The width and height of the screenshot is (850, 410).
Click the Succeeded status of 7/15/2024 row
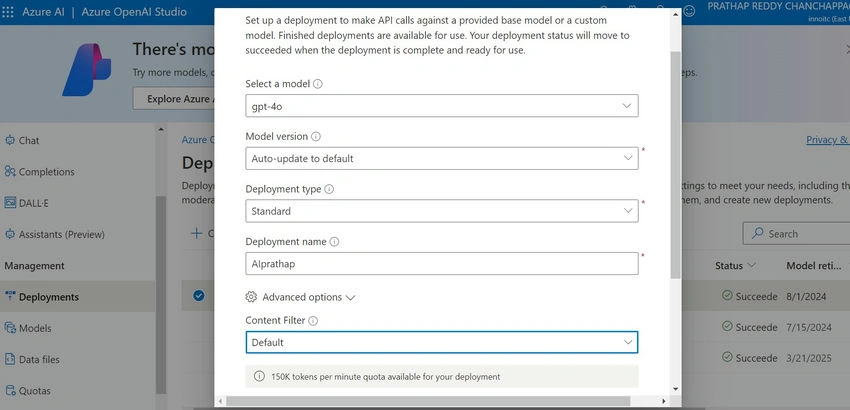point(750,327)
